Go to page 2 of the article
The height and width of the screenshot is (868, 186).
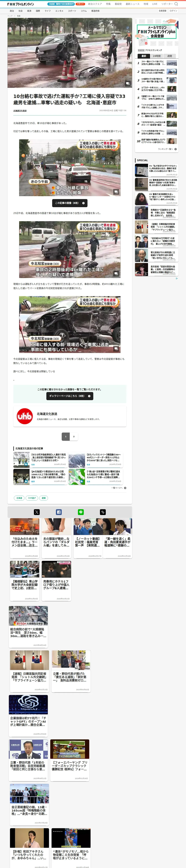pyautogui.click(x=74, y=436)
